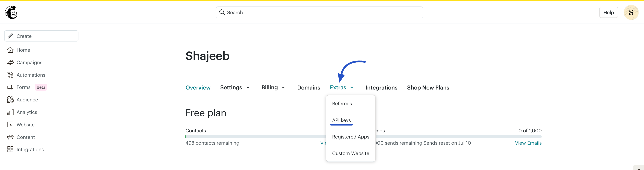Switch to the Domains tab
Screen dimensions: 644x170
309,88
